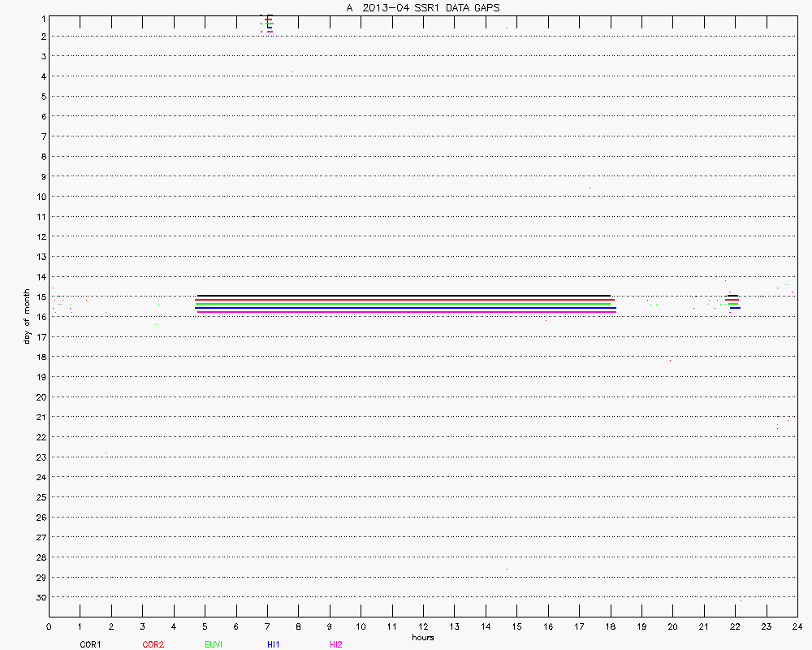Click the day 30 label on y-axis
The height and width of the screenshot is (650, 812).
click(x=39, y=597)
